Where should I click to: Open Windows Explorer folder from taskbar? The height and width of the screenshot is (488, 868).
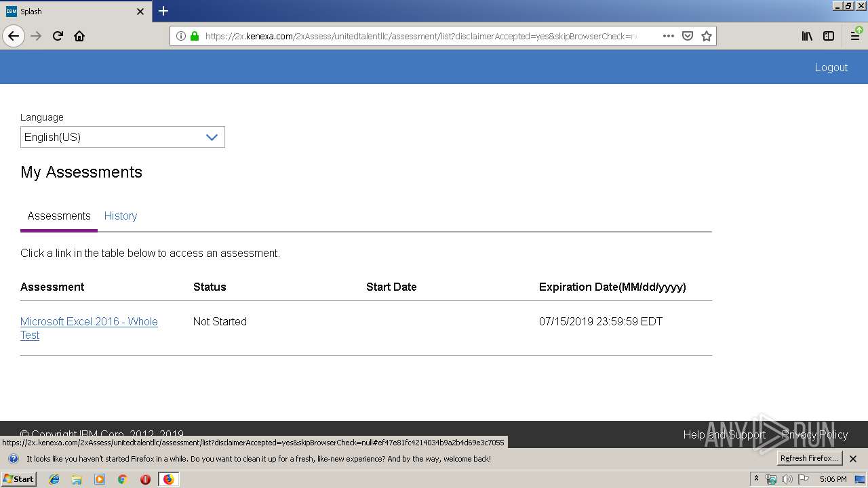pos(77,479)
